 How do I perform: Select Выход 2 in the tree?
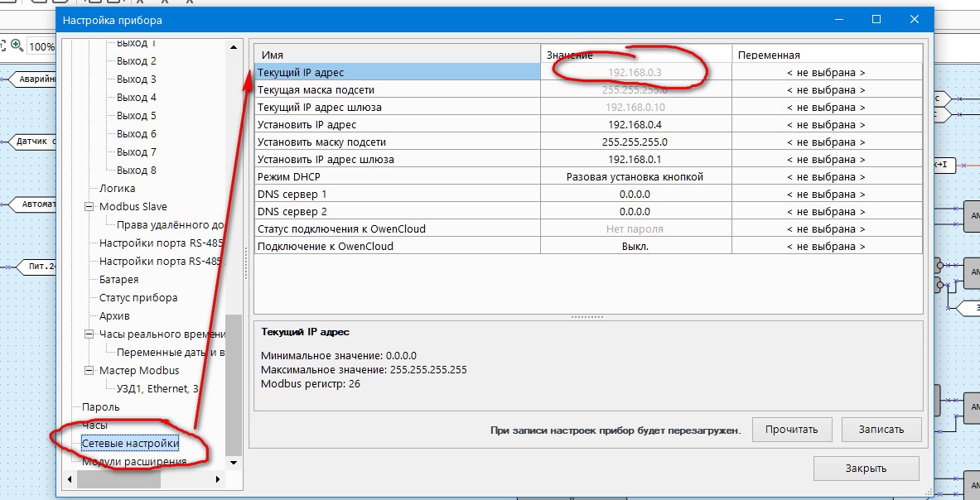(136, 61)
